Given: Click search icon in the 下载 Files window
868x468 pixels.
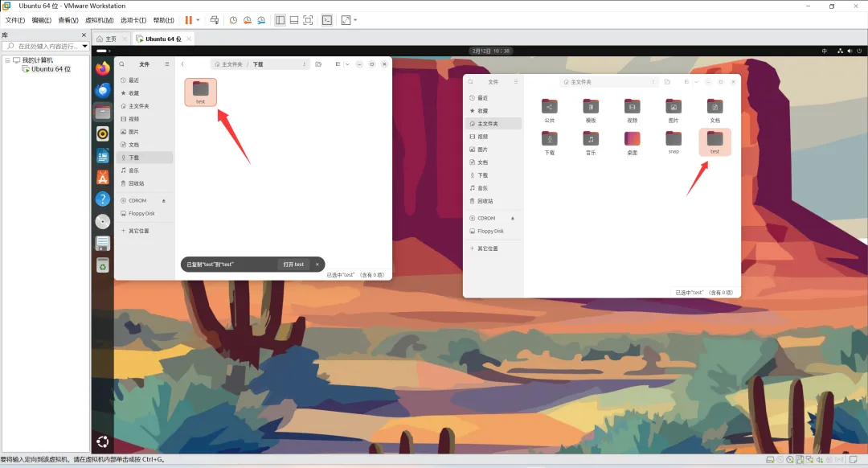Looking at the screenshot, I should pos(122,64).
